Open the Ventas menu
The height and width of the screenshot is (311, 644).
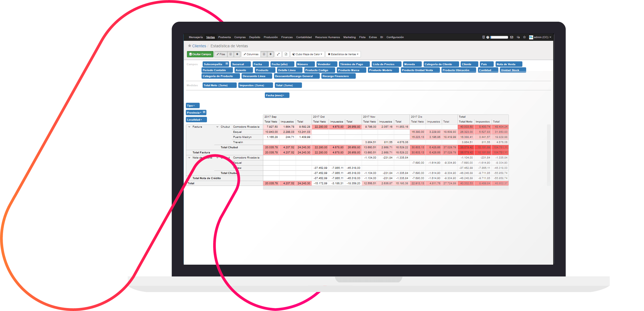[x=210, y=37]
